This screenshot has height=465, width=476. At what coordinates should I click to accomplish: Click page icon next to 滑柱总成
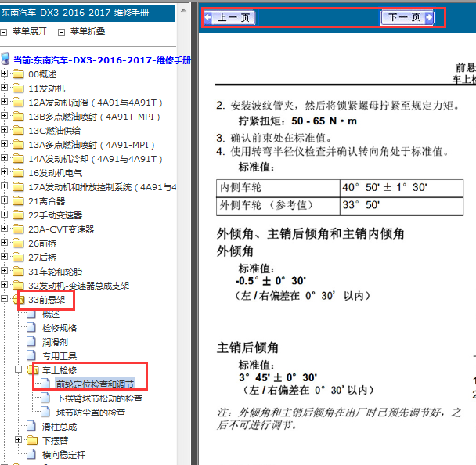pos(31,426)
